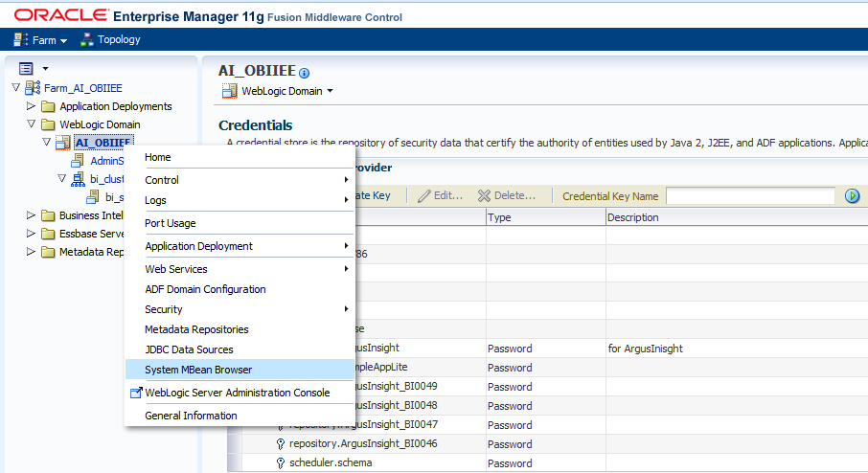
Task: Click the key icon beside repository.ArgusInsight_BI0046
Action: coord(281,443)
